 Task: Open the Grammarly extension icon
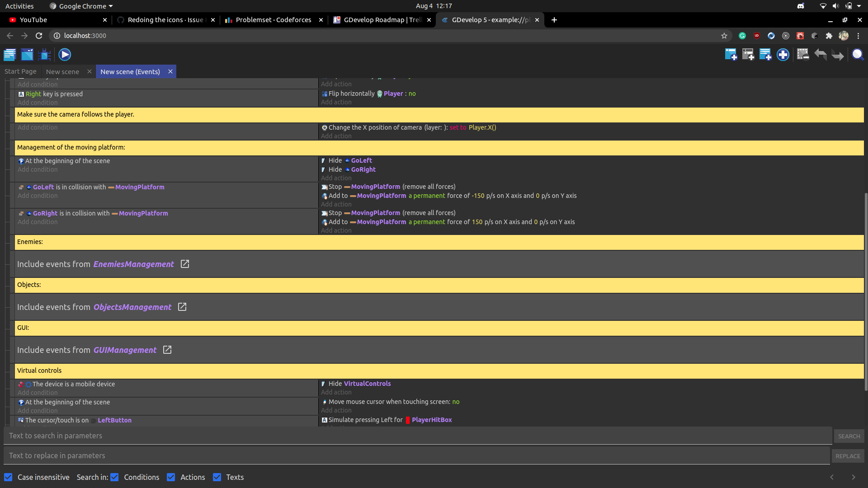742,36
